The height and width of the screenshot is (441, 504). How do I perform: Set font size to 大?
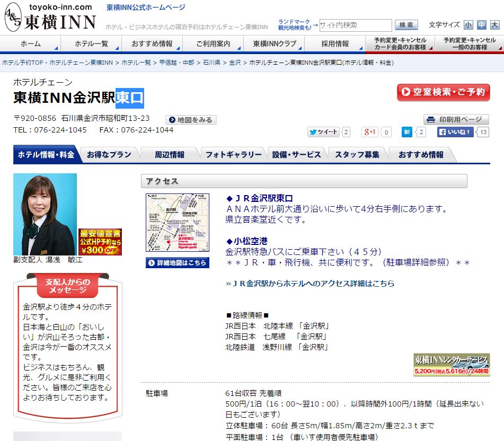[x=494, y=25]
